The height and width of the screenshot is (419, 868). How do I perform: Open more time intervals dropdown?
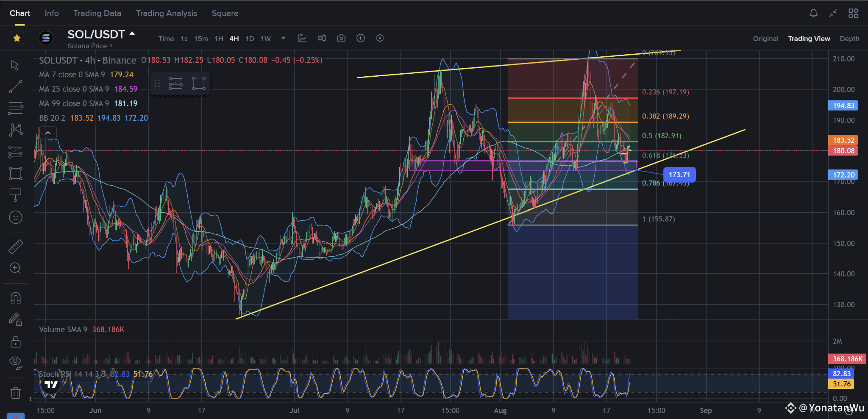coord(284,38)
